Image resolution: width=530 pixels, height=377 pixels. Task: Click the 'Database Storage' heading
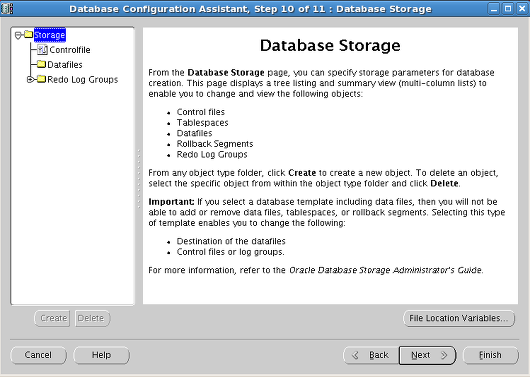tap(330, 45)
